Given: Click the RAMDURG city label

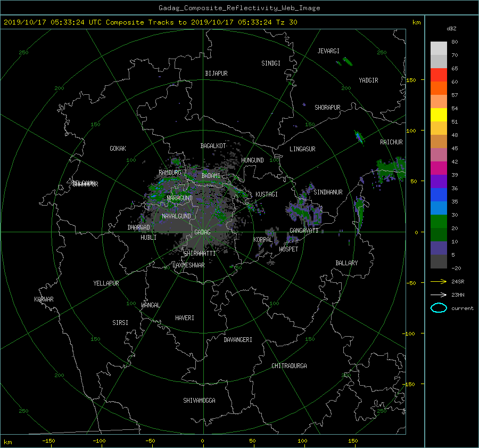Looking at the screenshot, I should (170, 173).
